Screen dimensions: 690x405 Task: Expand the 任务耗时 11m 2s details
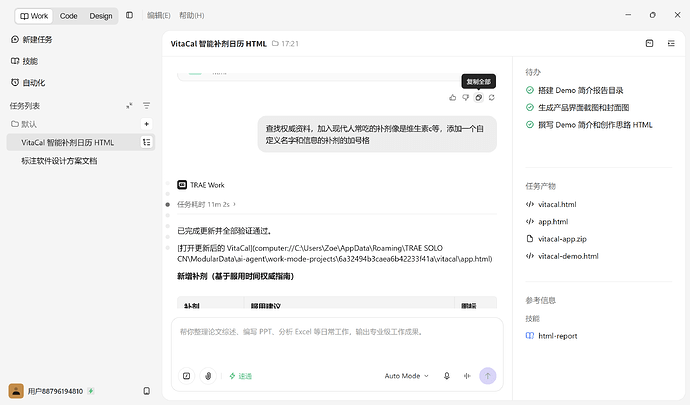point(206,204)
